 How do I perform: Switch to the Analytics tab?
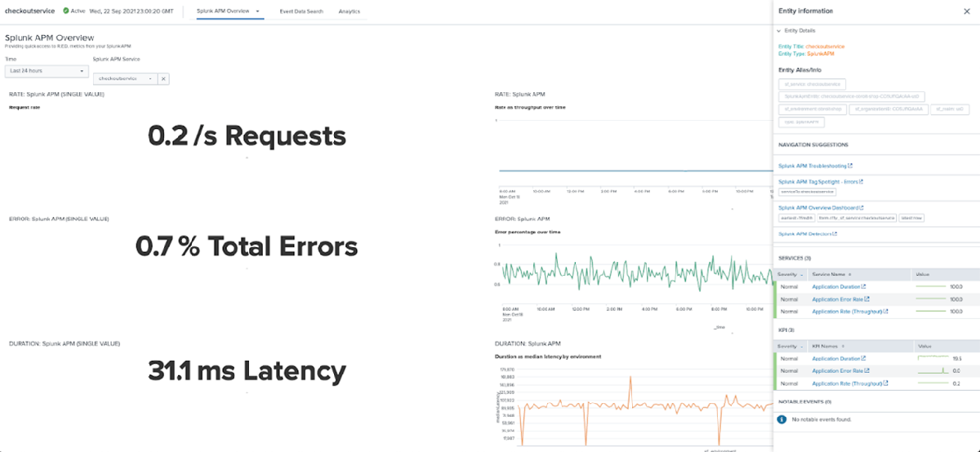coord(350,12)
